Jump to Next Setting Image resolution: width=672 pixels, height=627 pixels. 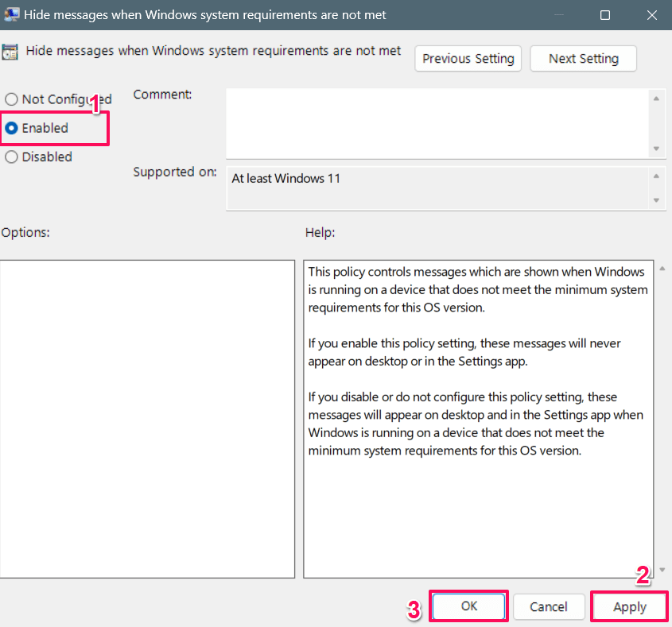(583, 59)
